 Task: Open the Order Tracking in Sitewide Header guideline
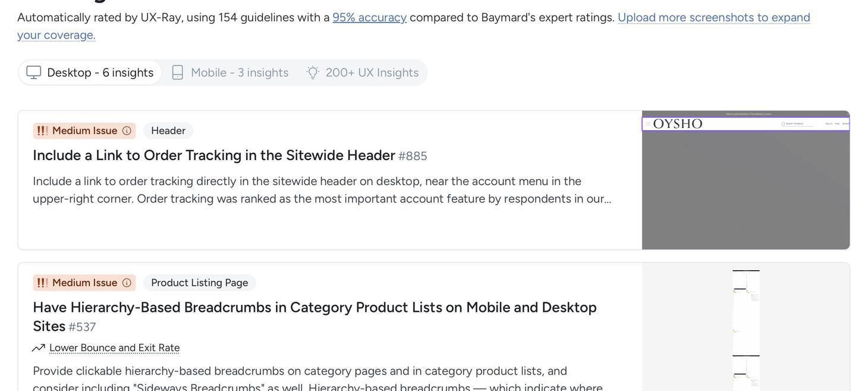(x=213, y=155)
